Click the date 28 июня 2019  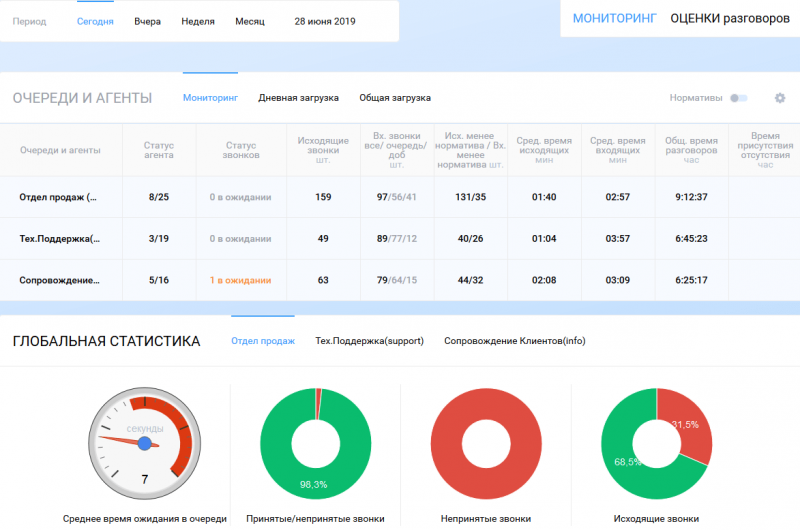pyautogui.click(x=324, y=21)
